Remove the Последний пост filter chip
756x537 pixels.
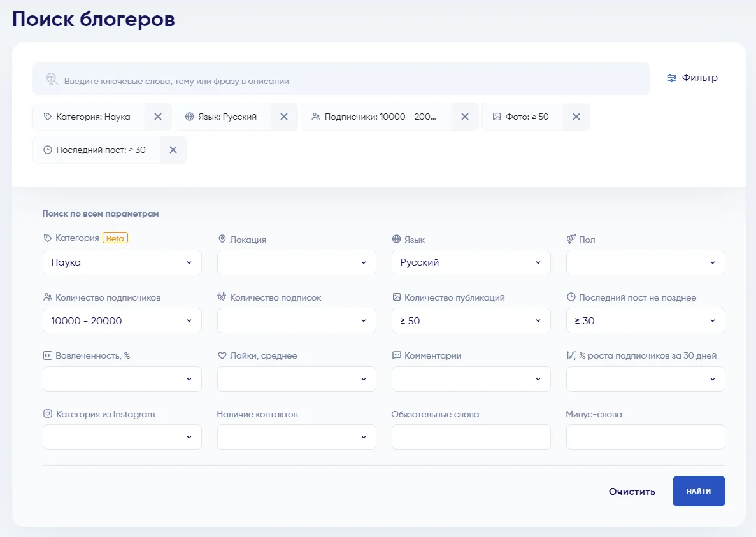tap(173, 150)
